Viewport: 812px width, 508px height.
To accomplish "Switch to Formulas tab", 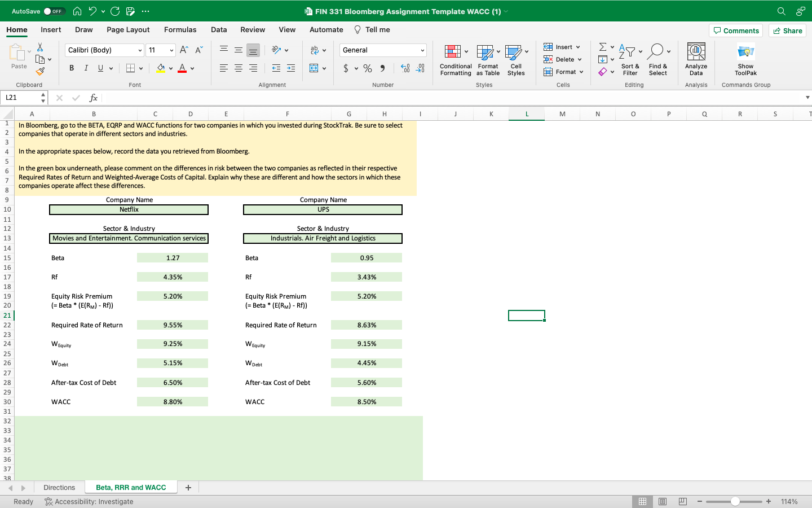I will pos(180,30).
